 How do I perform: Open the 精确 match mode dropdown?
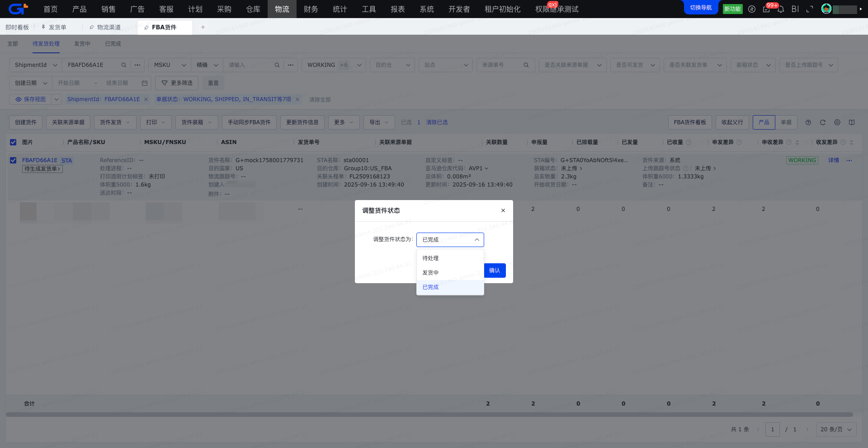(207, 65)
